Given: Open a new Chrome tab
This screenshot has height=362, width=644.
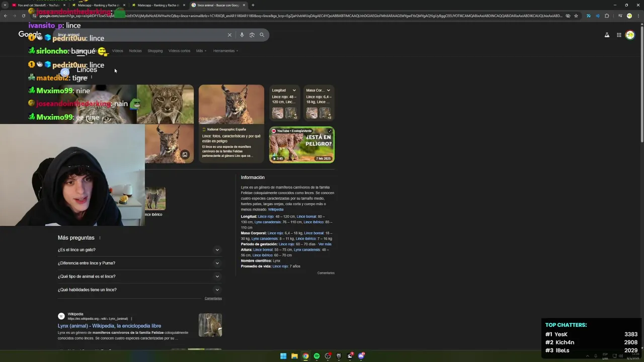Looking at the screenshot, I should (x=253, y=5).
